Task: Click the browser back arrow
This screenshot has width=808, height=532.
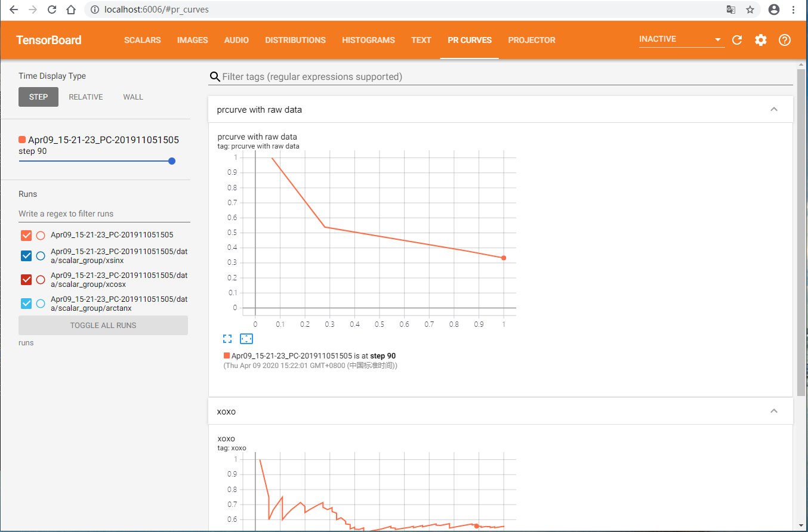Action: (14, 10)
